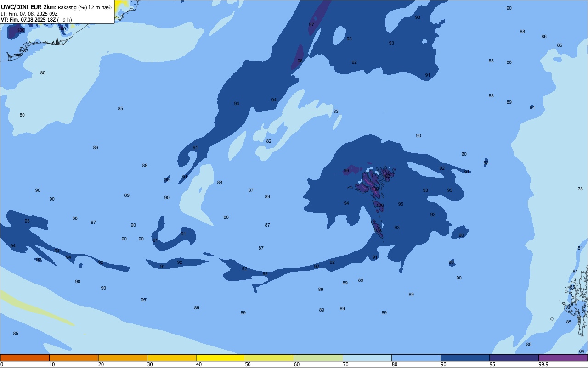Pick the bright yellow 40–50 legend swatch
588x368 pixels.
[x=220, y=357]
